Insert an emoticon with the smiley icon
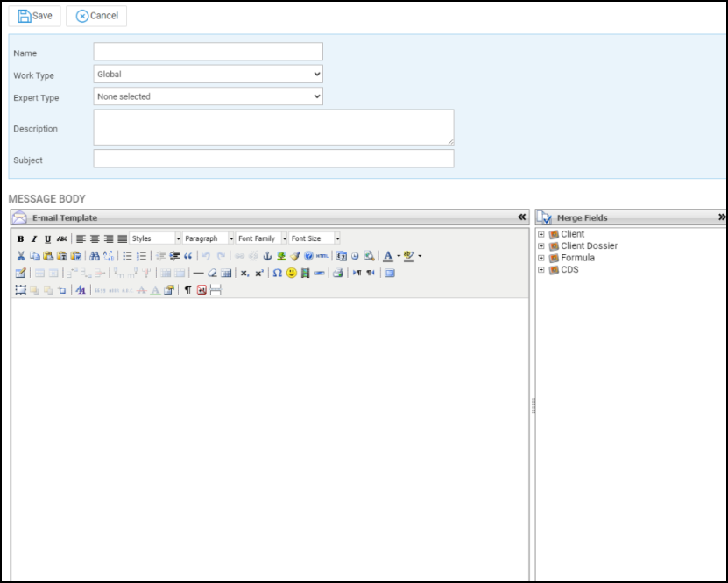The image size is (728, 583). click(x=291, y=273)
